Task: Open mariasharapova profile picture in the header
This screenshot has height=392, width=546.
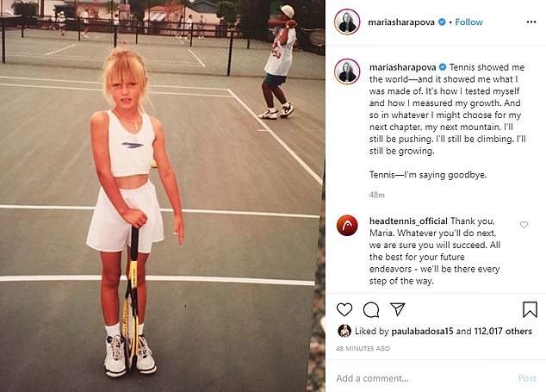Action: [x=347, y=22]
